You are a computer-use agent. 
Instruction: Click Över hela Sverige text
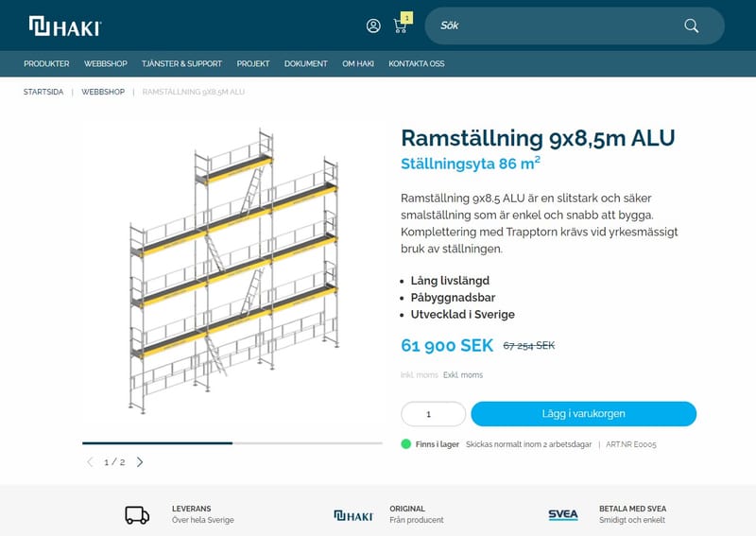pos(202,520)
